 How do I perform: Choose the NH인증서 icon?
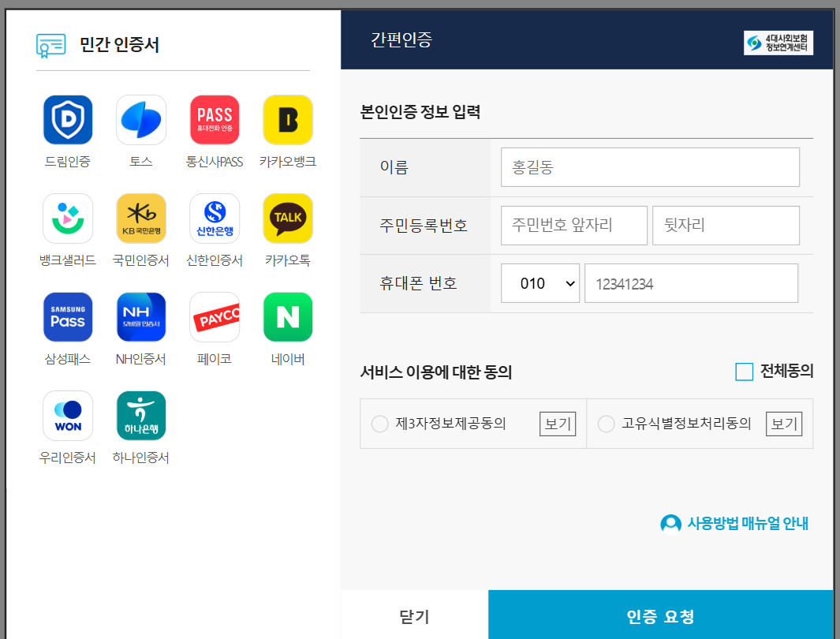coord(141,317)
